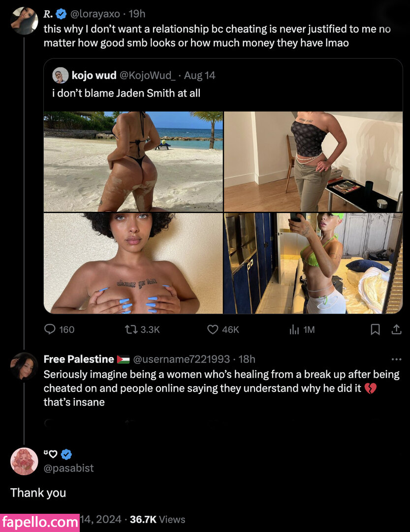Share the tweet via share icon
Viewport: 410px width, 532px height.
pos(396,329)
